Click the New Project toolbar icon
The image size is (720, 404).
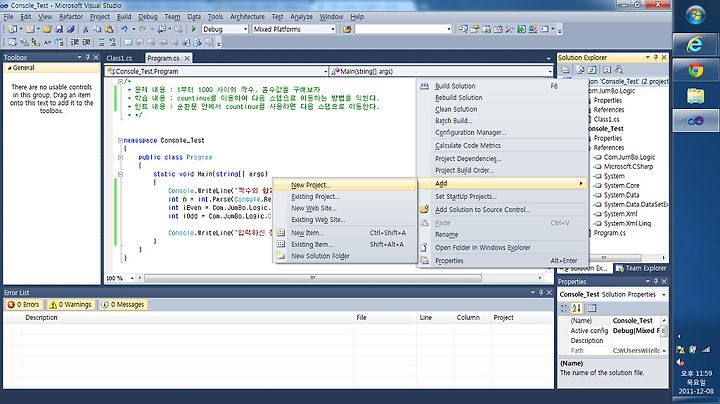[x=12, y=29]
